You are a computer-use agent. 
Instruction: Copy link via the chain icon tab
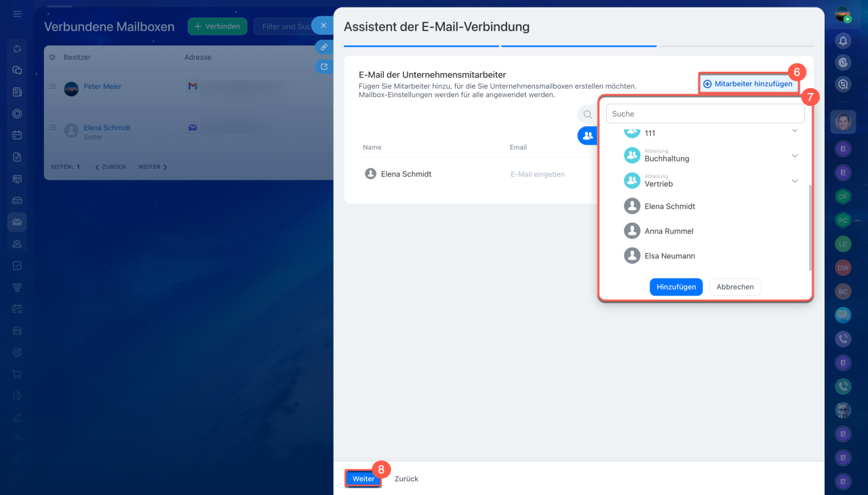(324, 47)
